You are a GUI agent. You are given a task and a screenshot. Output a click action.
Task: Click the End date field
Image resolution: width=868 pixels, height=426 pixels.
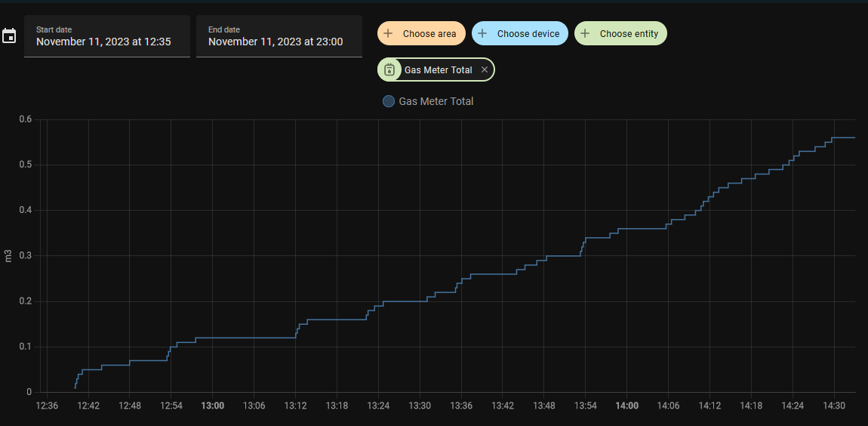(279, 36)
